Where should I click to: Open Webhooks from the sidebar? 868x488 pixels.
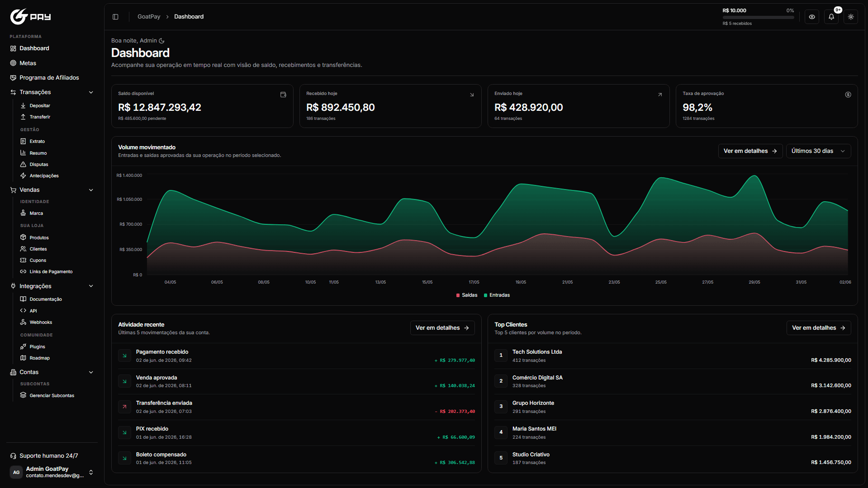41,322
